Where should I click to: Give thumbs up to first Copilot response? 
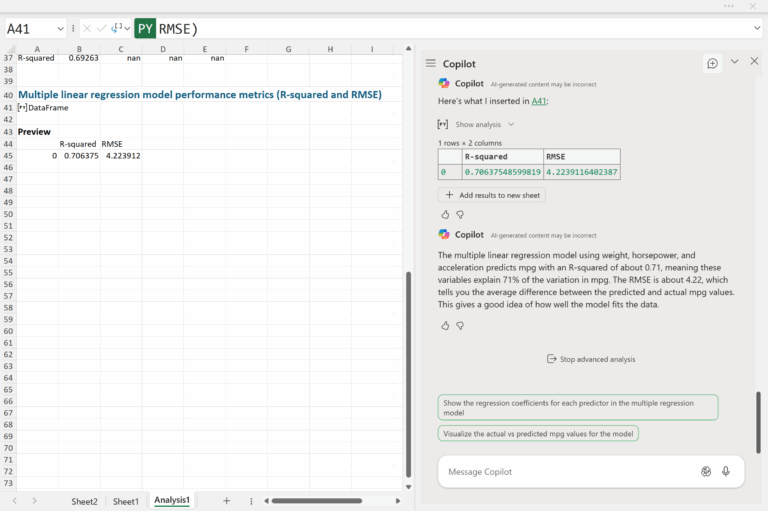tap(445, 214)
